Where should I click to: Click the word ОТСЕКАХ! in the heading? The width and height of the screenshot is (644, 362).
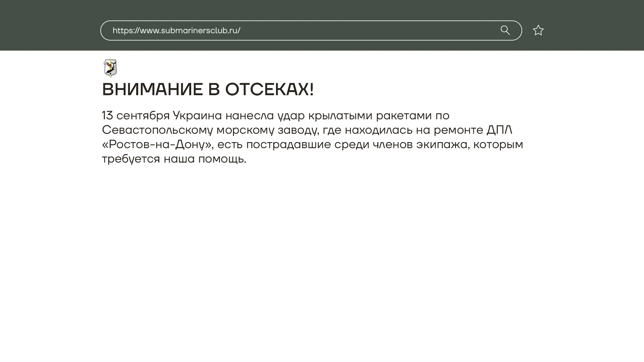(269, 89)
